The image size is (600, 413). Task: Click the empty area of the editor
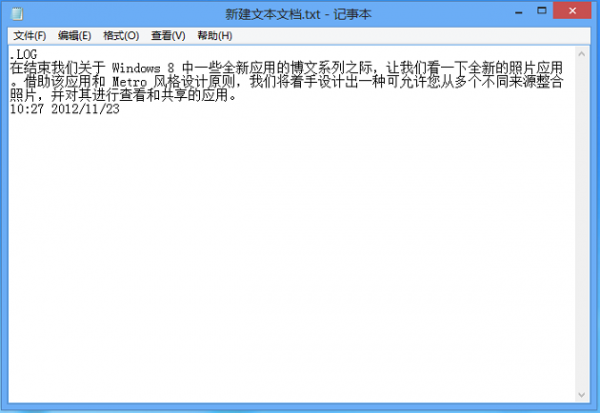291,253
